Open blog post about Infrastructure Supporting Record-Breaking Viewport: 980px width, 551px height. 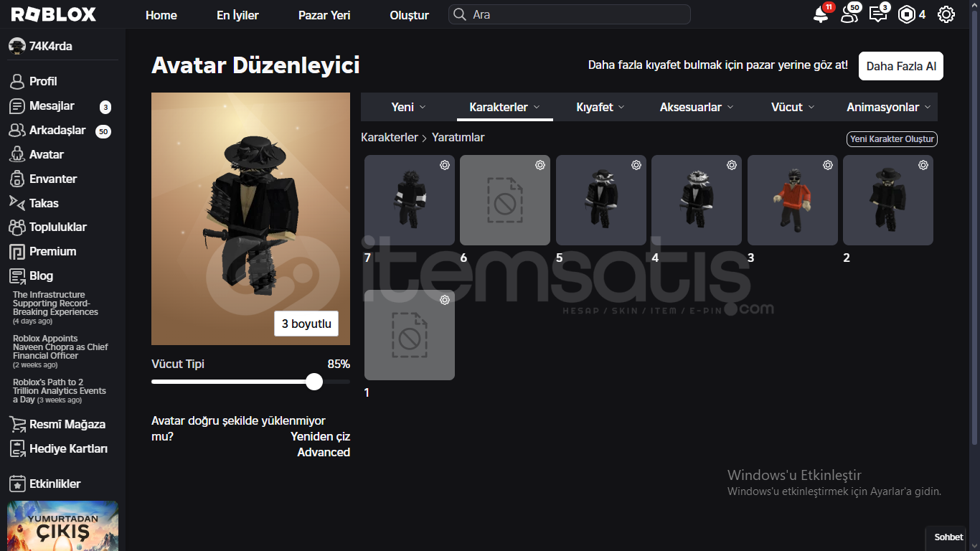pyautogui.click(x=55, y=308)
